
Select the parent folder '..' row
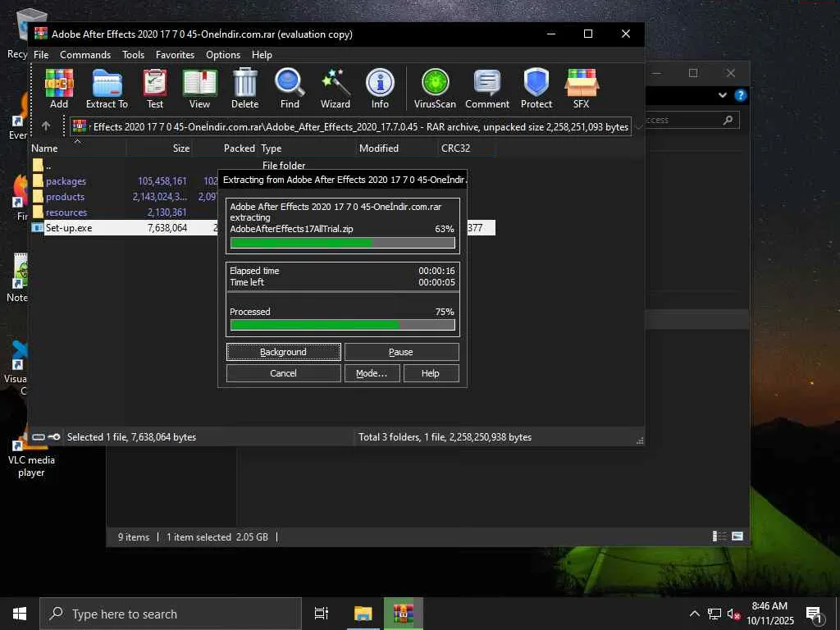pos(262,166)
